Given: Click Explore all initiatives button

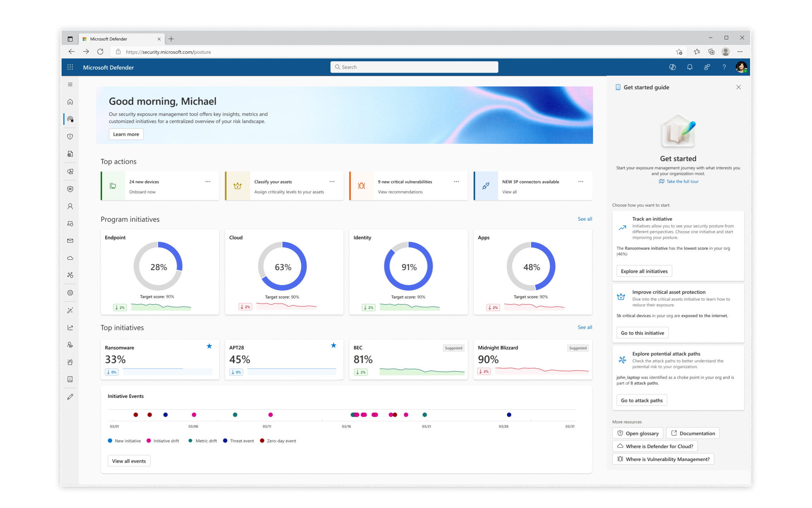Looking at the screenshot, I should pos(644,271).
